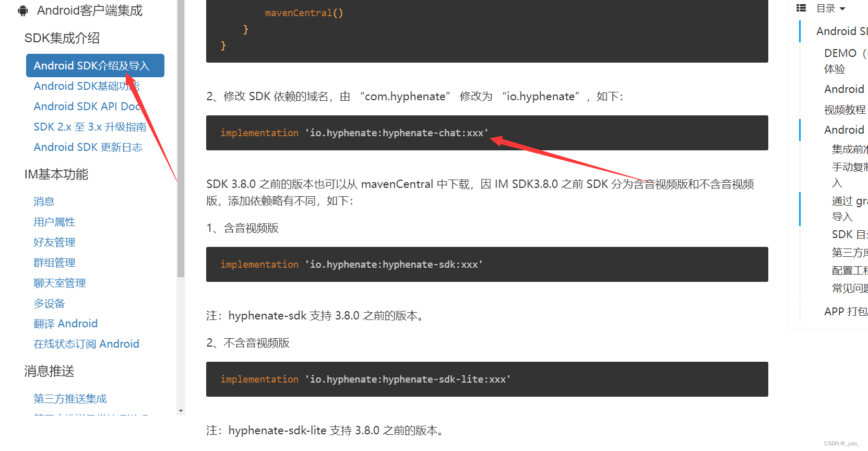Click the hyphenate-chat implementation code line
The image size is (868, 451).
tap(354, 133)
